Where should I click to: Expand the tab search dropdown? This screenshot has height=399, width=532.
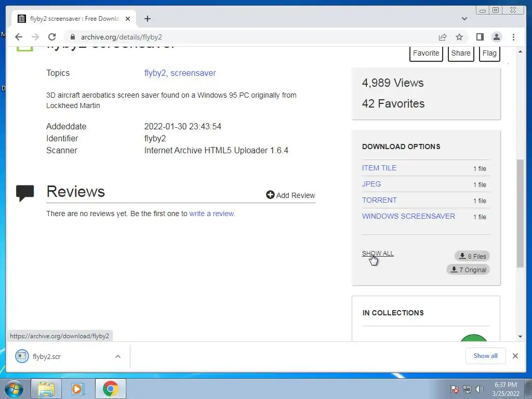[x=464, y=19]
